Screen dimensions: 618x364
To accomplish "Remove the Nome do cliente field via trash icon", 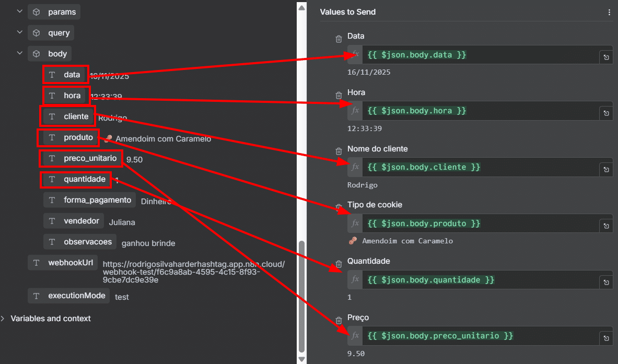I will point(339,151).
